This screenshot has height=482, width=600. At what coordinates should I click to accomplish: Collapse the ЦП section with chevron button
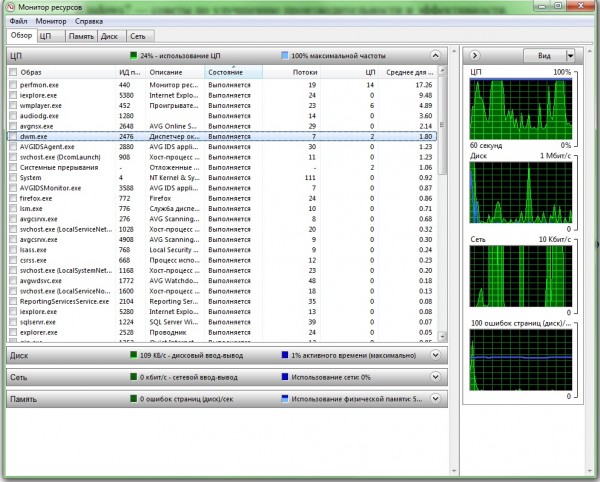[435, 56]
